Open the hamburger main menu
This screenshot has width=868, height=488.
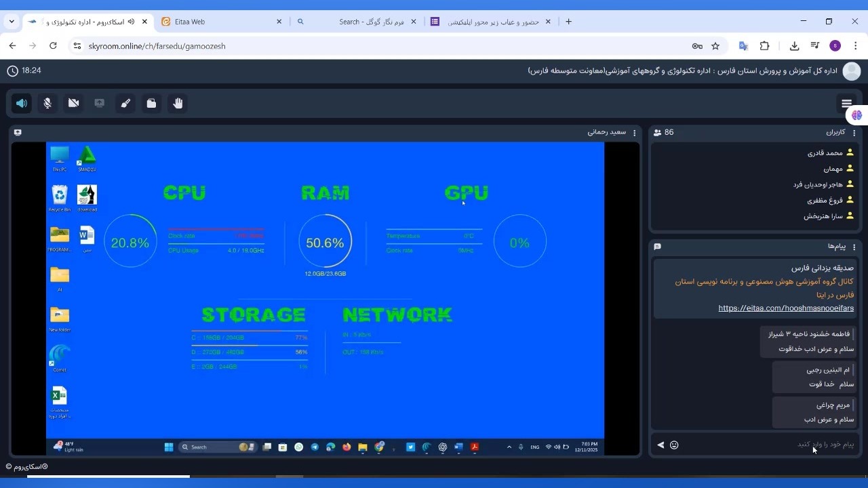click(846, 103)
